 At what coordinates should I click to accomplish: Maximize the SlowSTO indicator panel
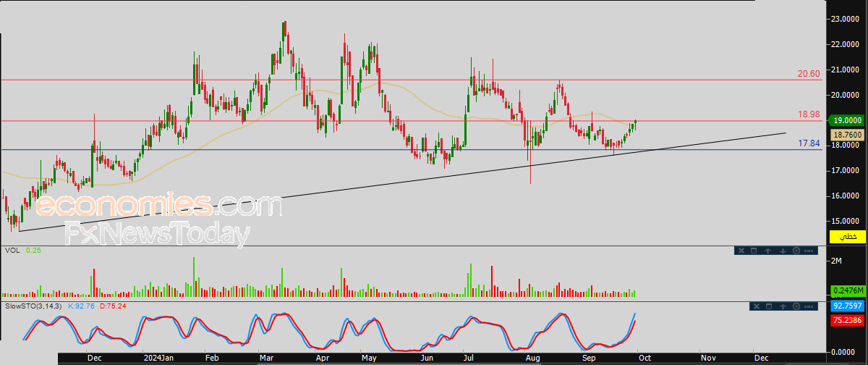pos(769,306)
